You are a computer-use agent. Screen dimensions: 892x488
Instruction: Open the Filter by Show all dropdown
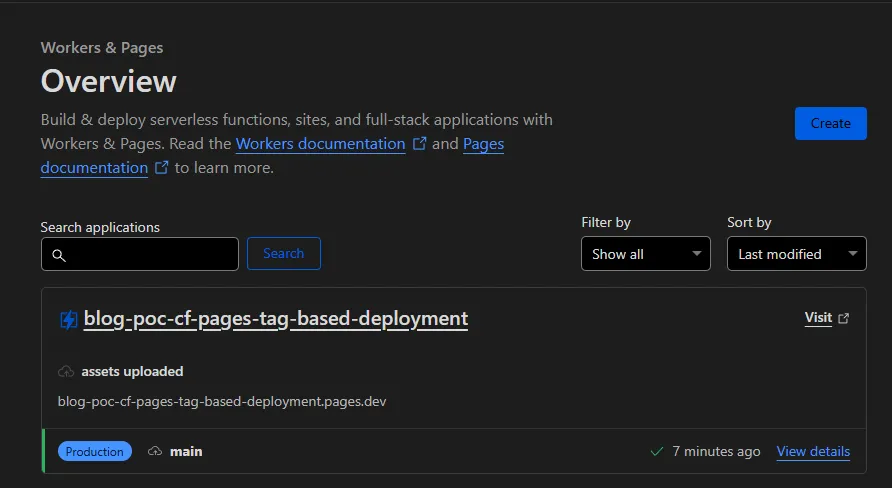(x=645, y=254)
